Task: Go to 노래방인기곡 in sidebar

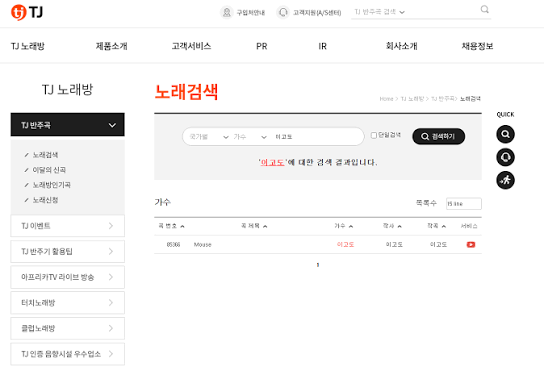Action: (51, 185)
